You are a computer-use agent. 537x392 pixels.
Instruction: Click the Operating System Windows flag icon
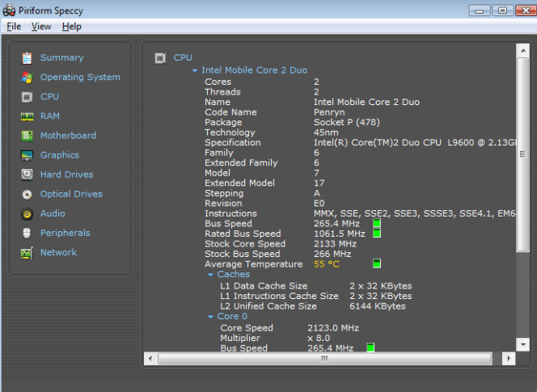pyautogui.click(x=27, y=78)
